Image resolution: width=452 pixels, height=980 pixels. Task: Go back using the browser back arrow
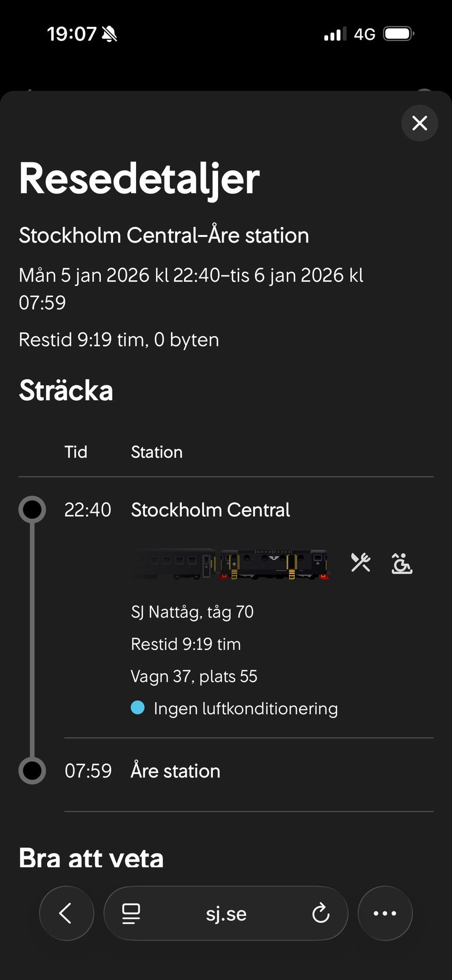pos(66,913)
